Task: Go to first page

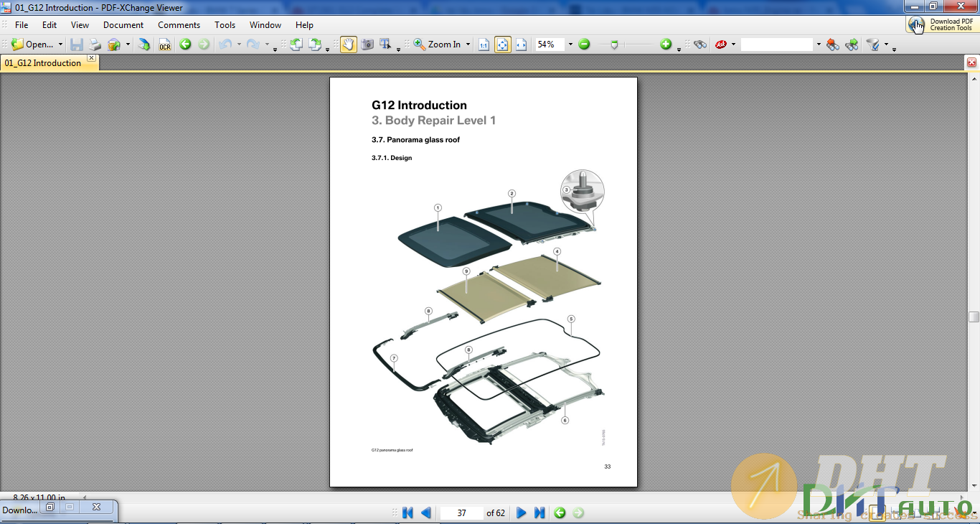Action: (x=407, y=513)
